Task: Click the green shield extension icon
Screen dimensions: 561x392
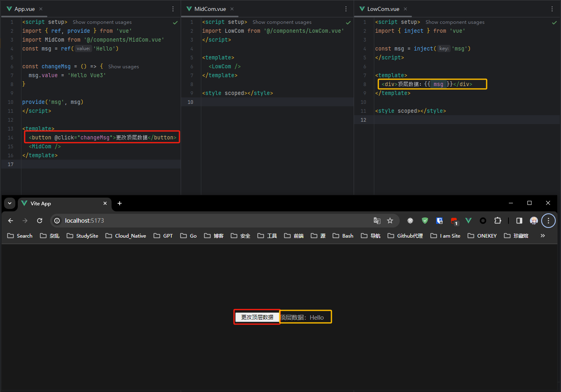Action: tap(425, 221)
